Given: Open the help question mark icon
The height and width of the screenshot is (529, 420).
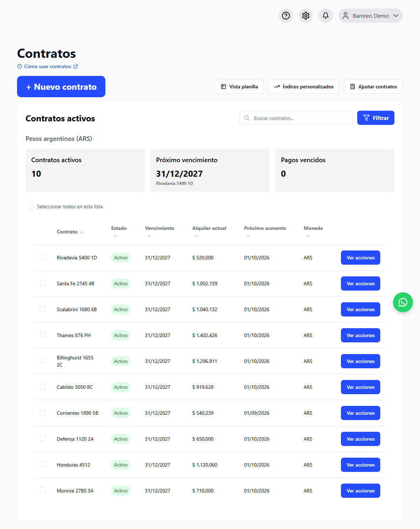Looking at the screenshot, I should [x=286, y=16].
